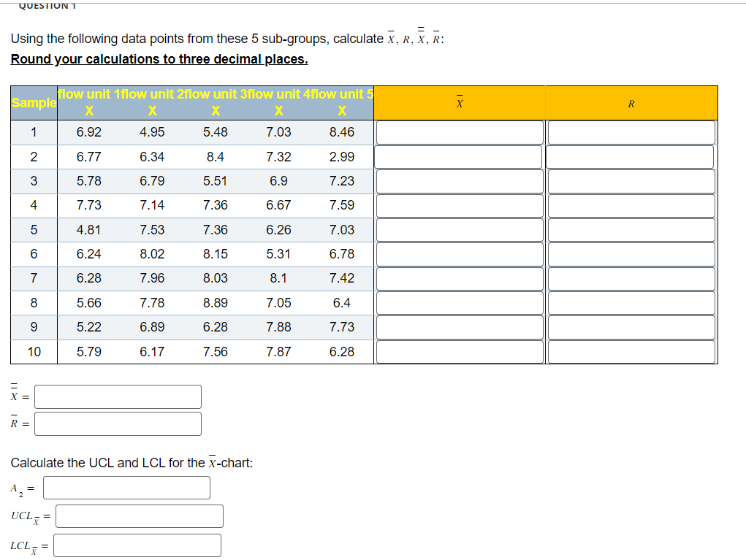Click the X double-bar answer field

tap(118, 396)
